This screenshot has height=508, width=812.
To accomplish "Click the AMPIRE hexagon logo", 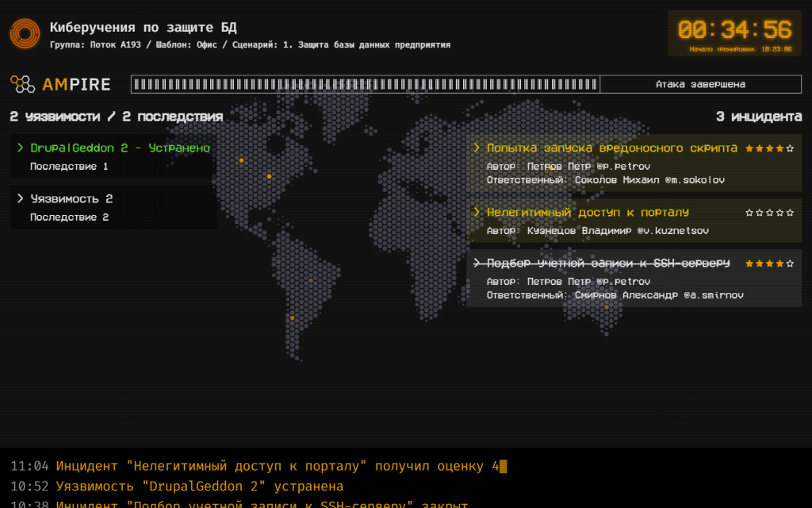I will click(x=22, y=84).
